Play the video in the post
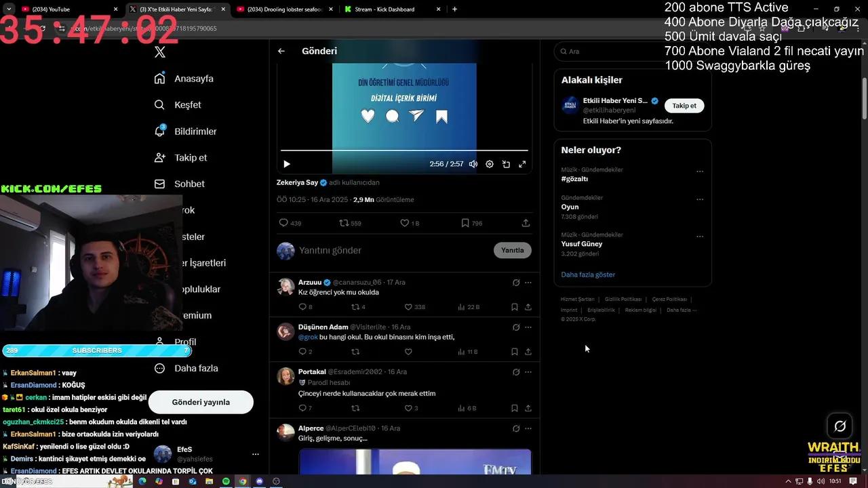This screenshot has height=488, width=868. click(x=287, y=164)
